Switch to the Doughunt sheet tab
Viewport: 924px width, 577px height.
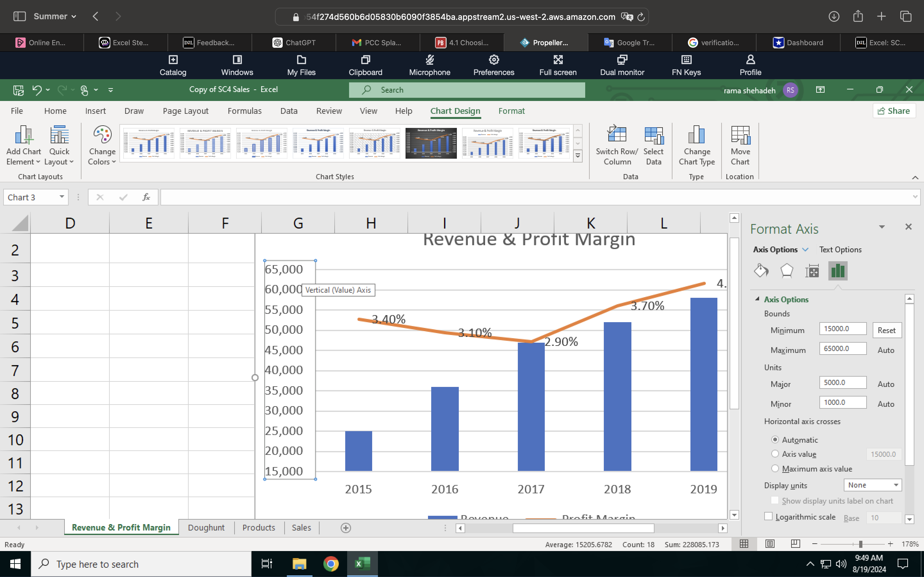(207, 527)
